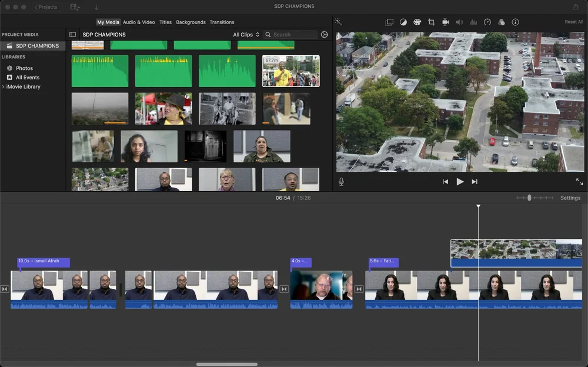Image resolution: width=588 pixels, height=367 pixels.
Task: Click the voiceover microphone icon
Action: (x=341, y=182)
